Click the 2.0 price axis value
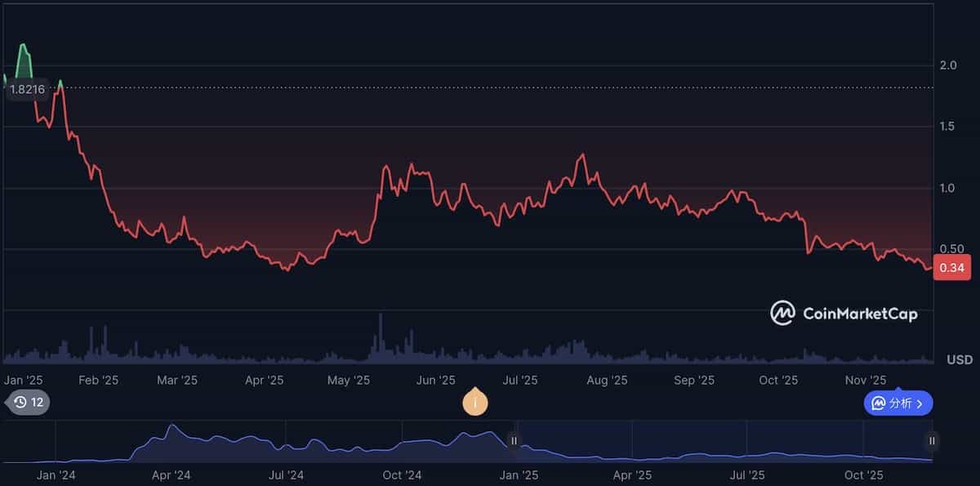Image resolution: width=980 pixels, height=486 pixels. click(x=947, y=65)
